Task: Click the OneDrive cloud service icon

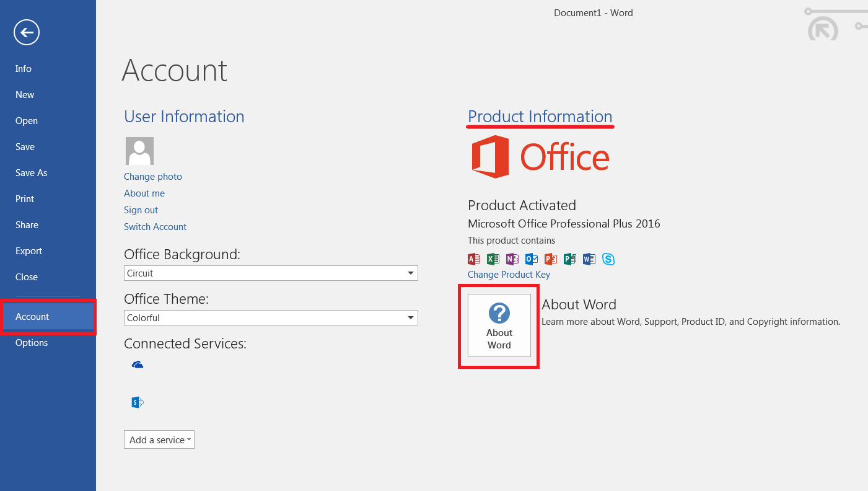Action: 138,365
